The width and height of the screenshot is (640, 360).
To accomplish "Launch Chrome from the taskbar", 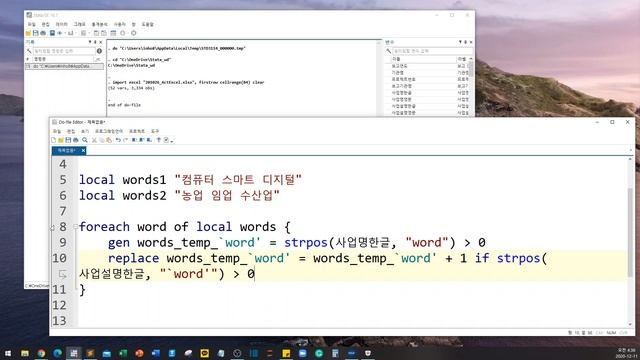I will coord(41,353).
